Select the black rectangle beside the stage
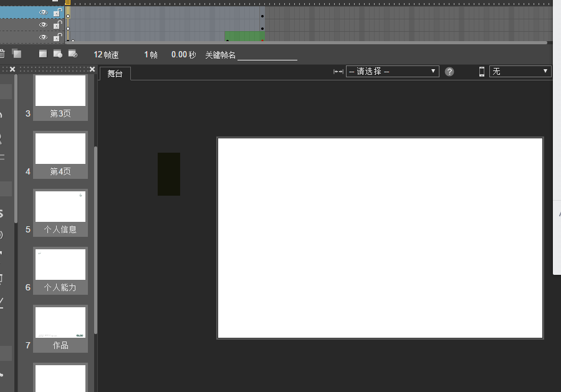This screenshot has height=392, width=561. pyautogui.click(x=169, y=174)
